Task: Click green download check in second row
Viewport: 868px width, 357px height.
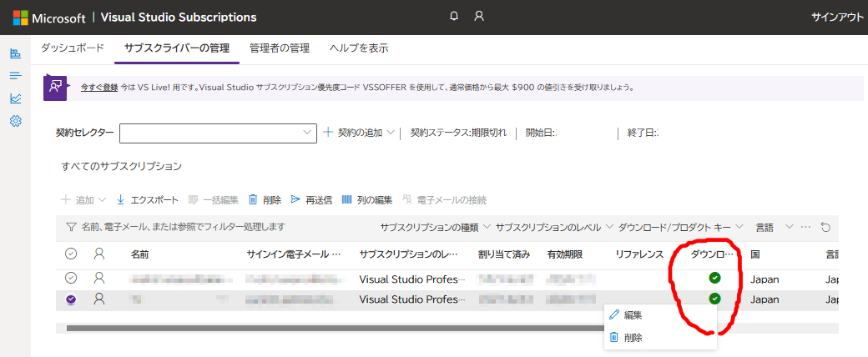Action: click(x=714, y=299)
